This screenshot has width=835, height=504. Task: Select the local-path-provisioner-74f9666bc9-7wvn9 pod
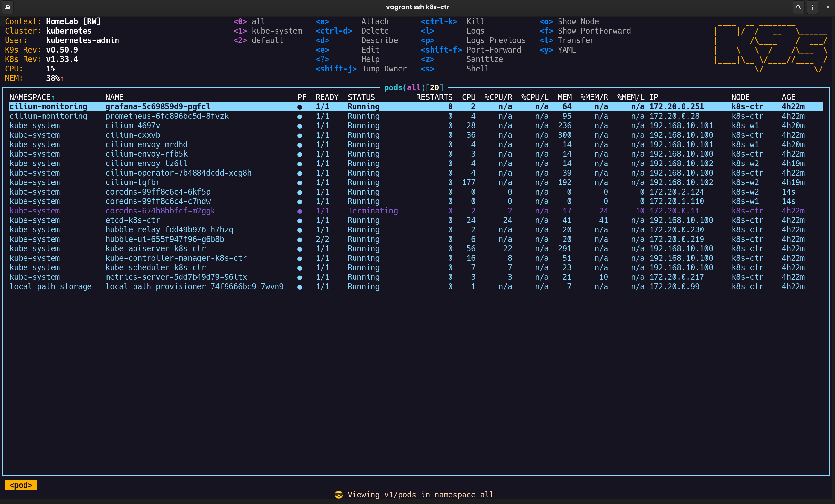(x=416, y=287)
